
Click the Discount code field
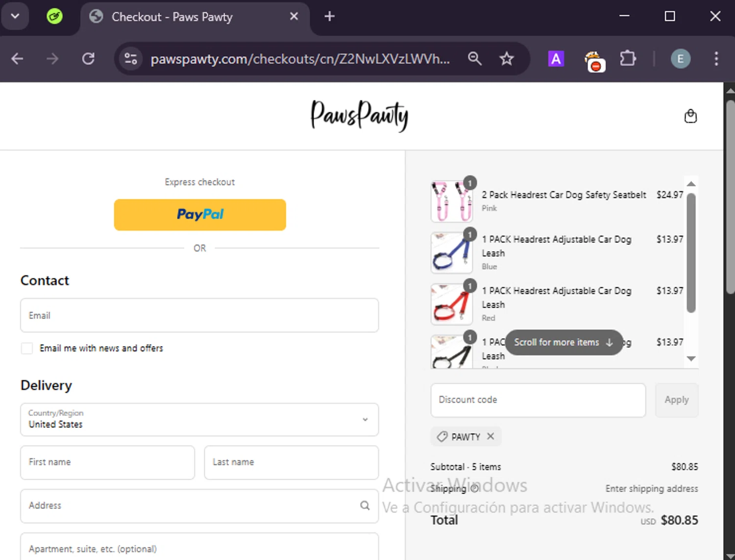538,400
